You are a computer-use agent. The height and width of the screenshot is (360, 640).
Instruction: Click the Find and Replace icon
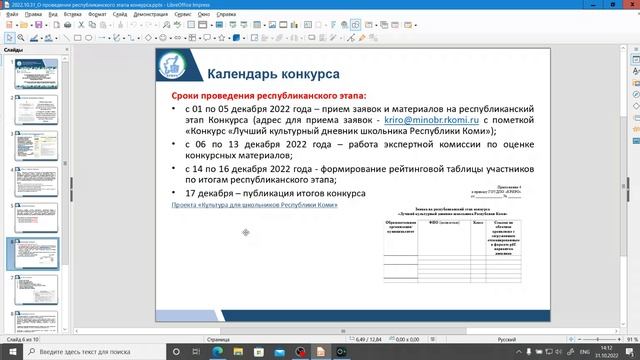[166, 25]
